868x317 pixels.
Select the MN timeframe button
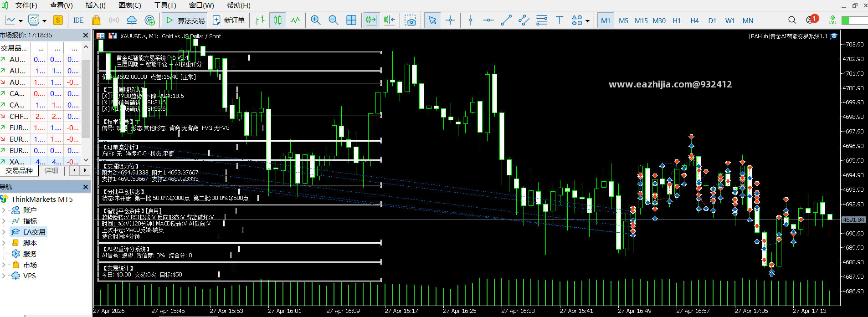[x=748, y=20]
